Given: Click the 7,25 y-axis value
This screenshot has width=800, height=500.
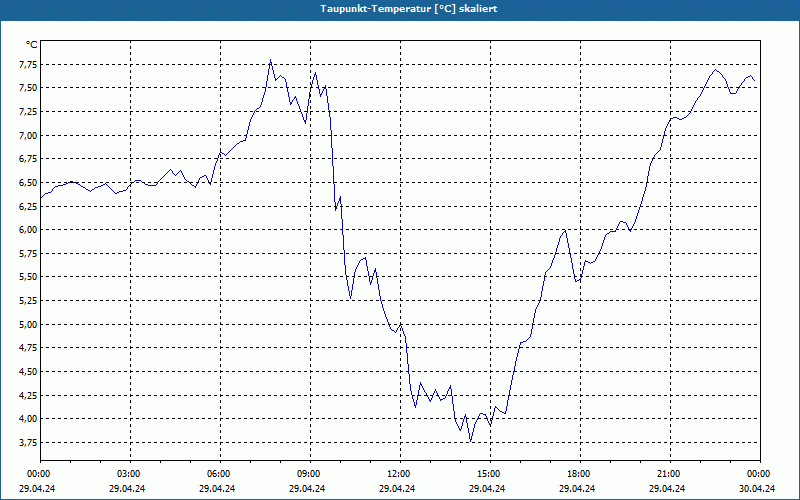Looking at the screenshot, I should pyautogui.click(x=29, y=112).
